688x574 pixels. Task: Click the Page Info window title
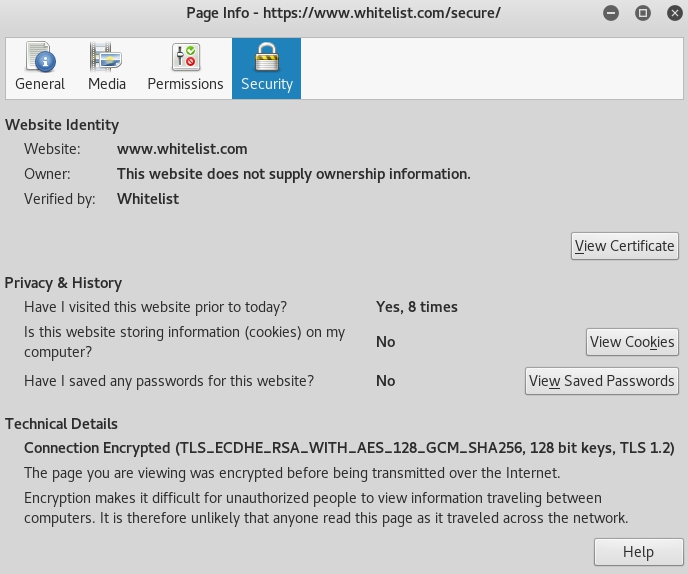(343, 13)
